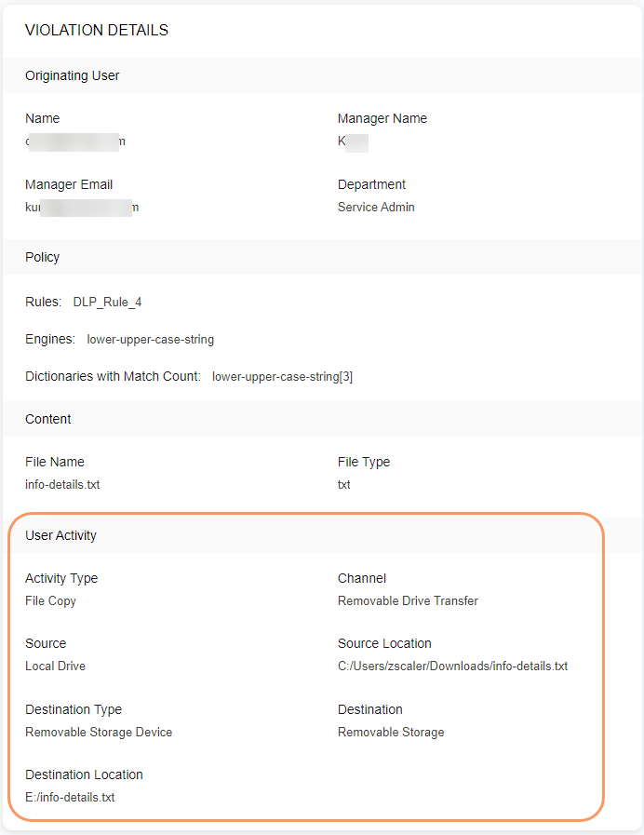The height and width of the screenshot is (835, 644).
Task: Click the DLP_Rule_4 rule link
Action: tap(106, 302)
